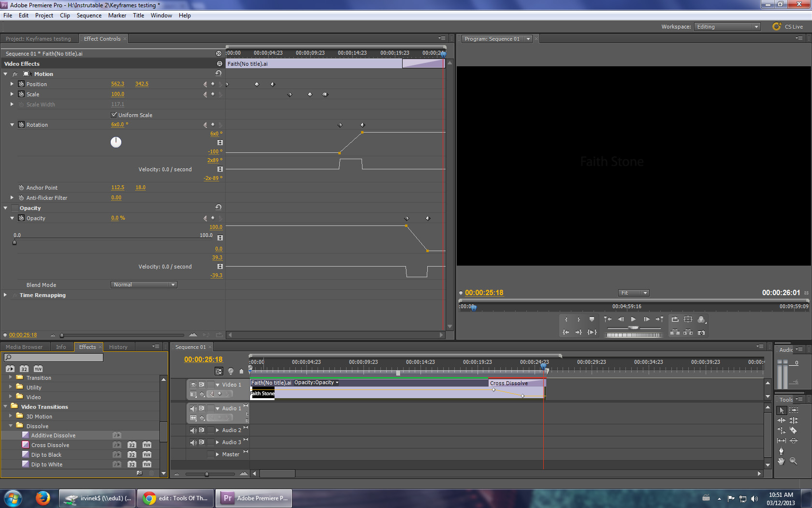This screenshot has height=508, width=812.
Task: Toggle animation stopwatch for Scale
Action: click(x=21, y=94)
